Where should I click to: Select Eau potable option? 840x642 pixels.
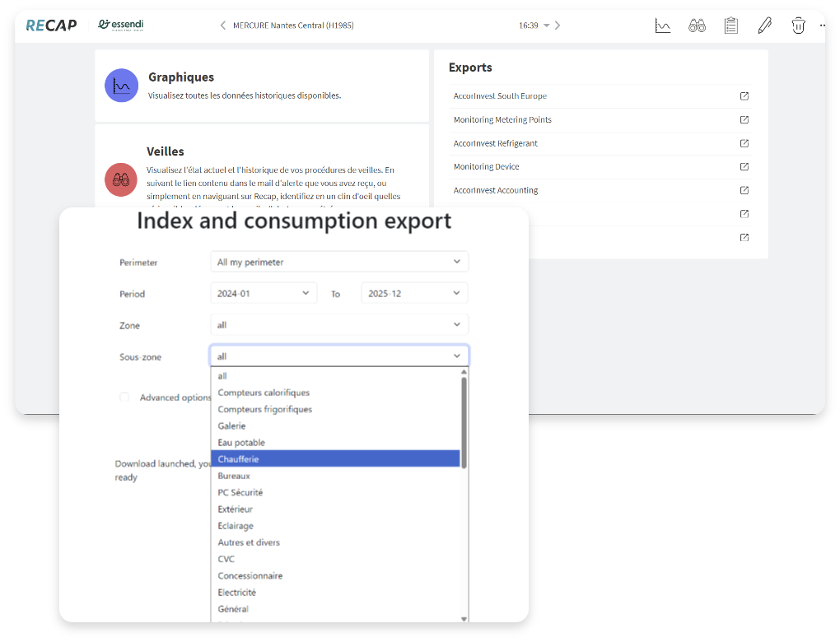coord(241,443)
